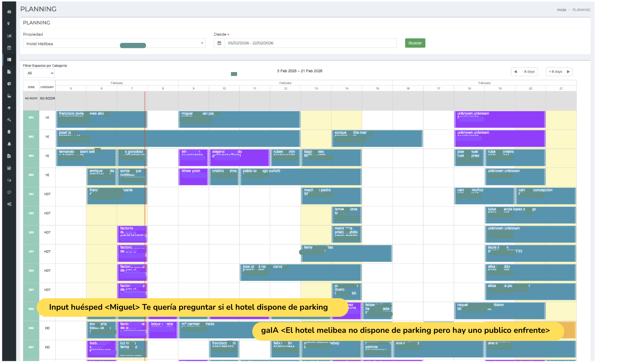
Task: Click the calendar icon beside date range
Action: (219, 43)
